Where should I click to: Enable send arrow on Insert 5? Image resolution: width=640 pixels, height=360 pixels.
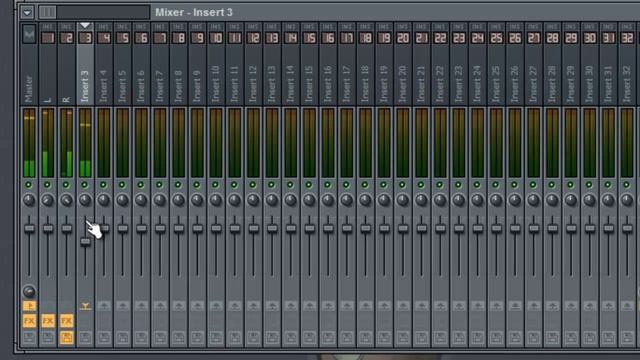click(123, 306)
